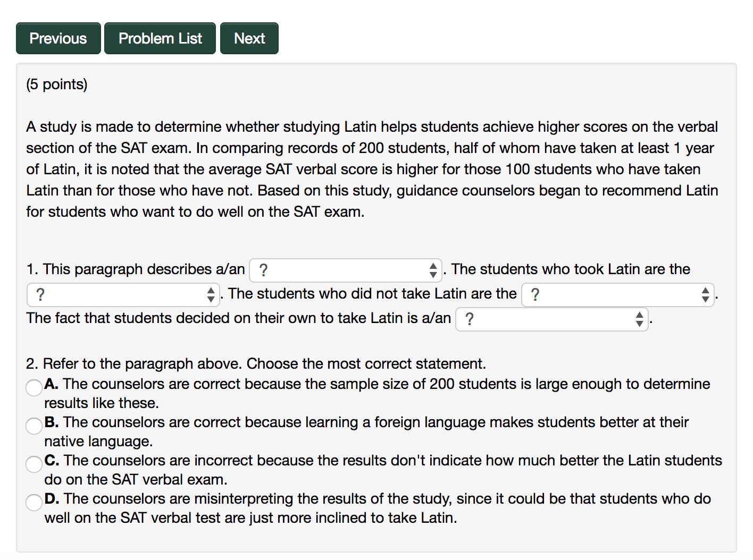Advance with the Next button
Image resolution: width=753 pixels, height=560 pixels.
(x=249, y=38)
